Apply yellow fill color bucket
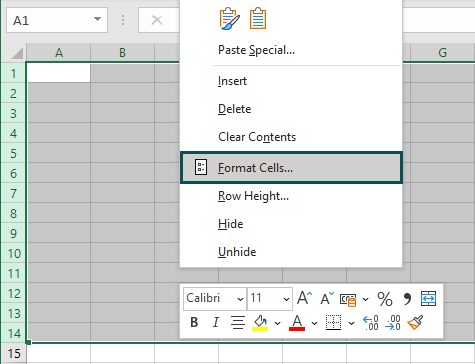Image resolution: width=475 pixels, height=364 pixels. point(260,323)
